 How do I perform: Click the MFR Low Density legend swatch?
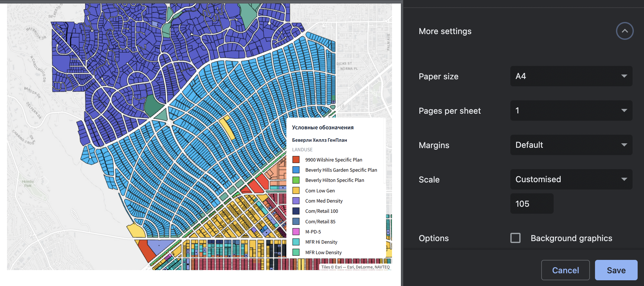click(296, 252)
